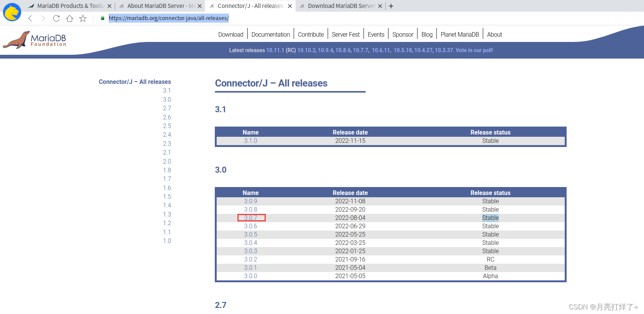This screenshot has width=644, height=314.
Task: Click the release date 2022-11-15
Action: (350, 141)
